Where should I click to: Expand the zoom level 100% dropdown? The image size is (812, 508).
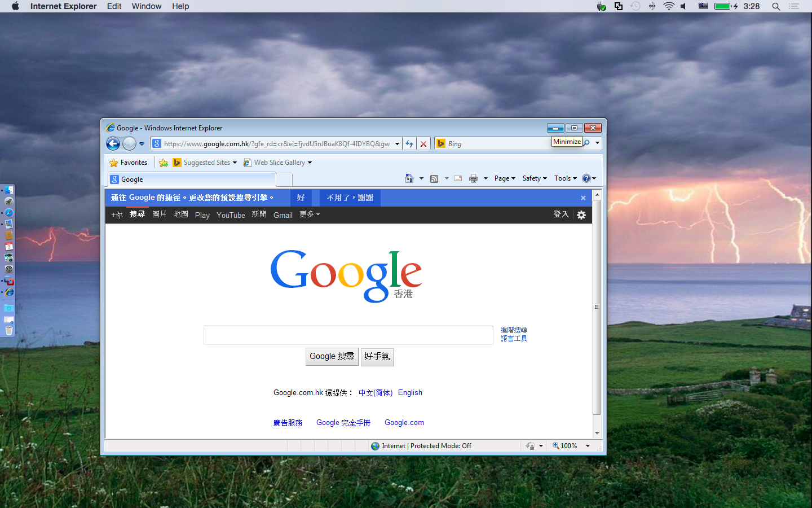(588, 446)
